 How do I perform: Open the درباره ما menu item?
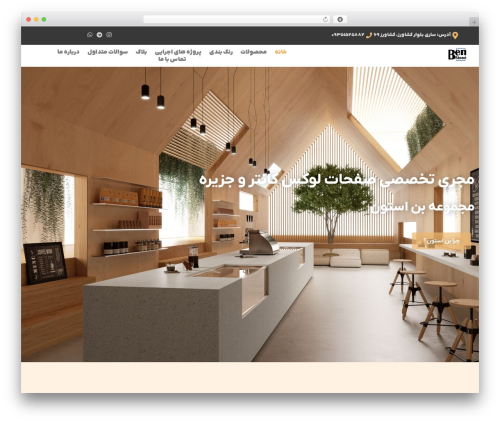pyautogui.click(x=68, y=52)
